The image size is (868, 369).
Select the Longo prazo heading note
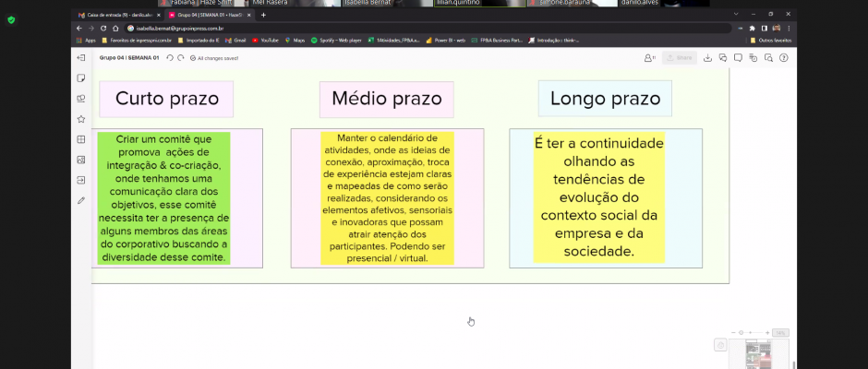tap(605, 99)
